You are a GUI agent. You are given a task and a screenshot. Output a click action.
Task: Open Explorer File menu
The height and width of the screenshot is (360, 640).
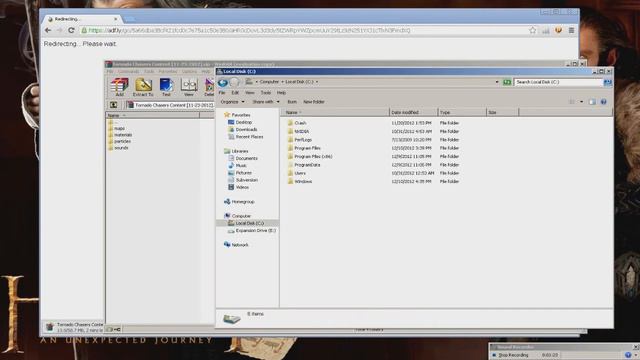click(x=222, y=93)
